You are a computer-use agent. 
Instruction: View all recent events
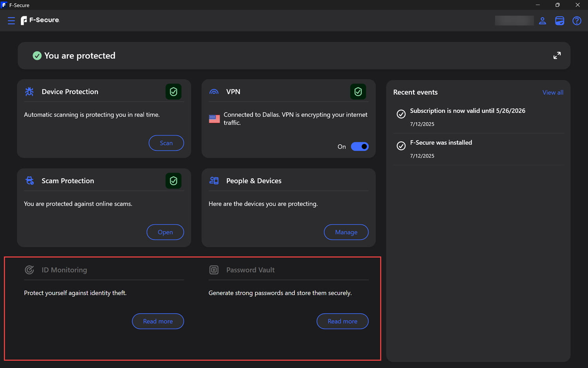pyautogui.click(x=553, y=92)
